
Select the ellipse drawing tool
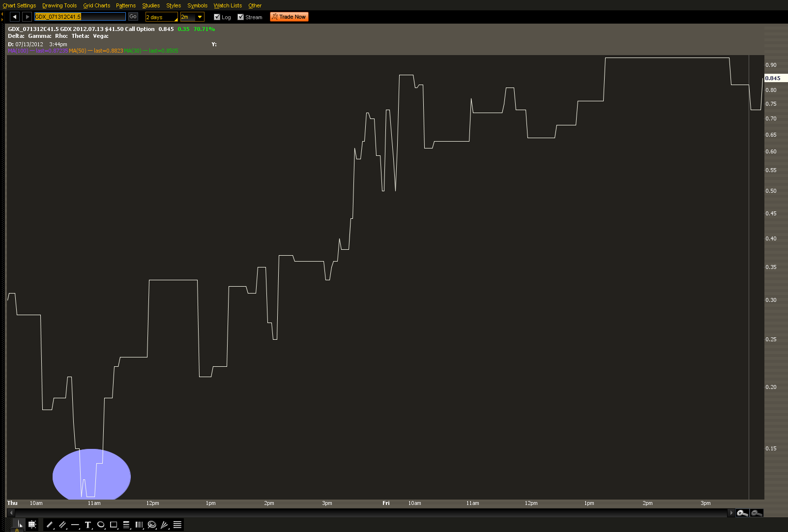coord(101,525)
